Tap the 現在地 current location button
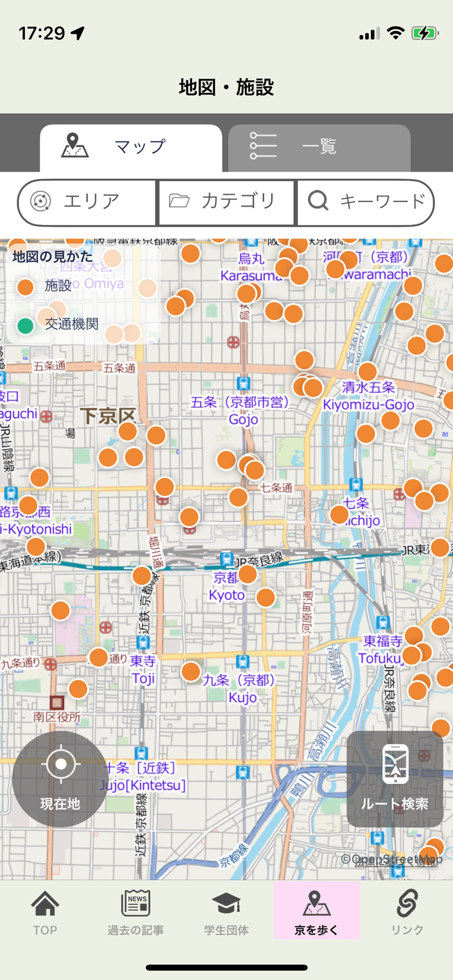 tap(60, 779)
